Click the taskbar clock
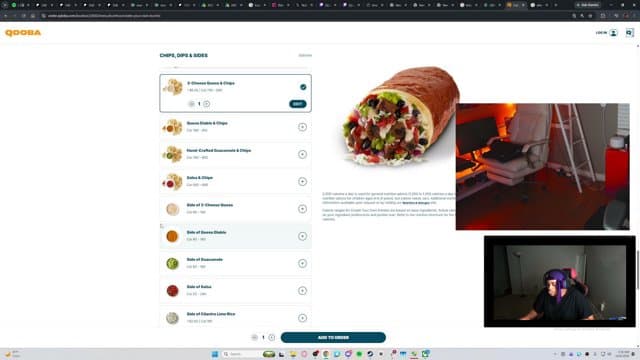 (x=623, y=354)
